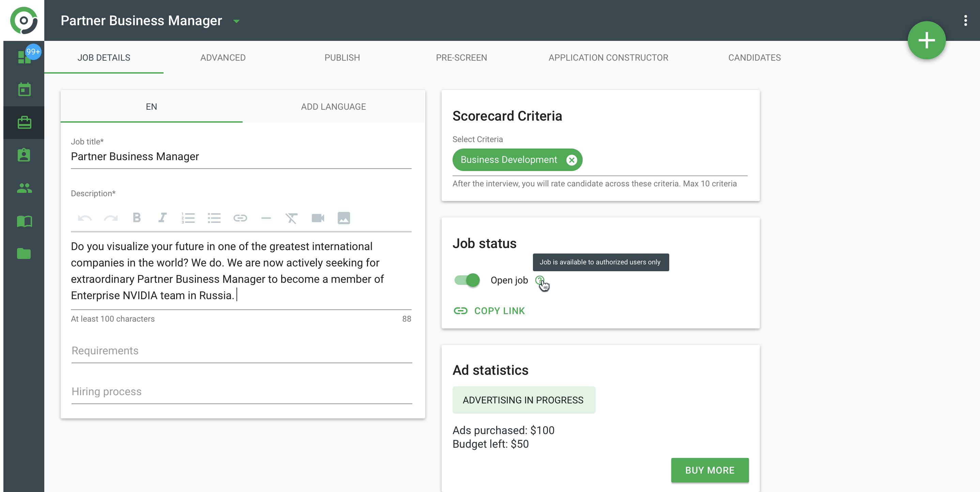The height and width of the screenshot is (492, 980).
Task: Expand the job title dropdown arrow
Action: coord(236,21)
